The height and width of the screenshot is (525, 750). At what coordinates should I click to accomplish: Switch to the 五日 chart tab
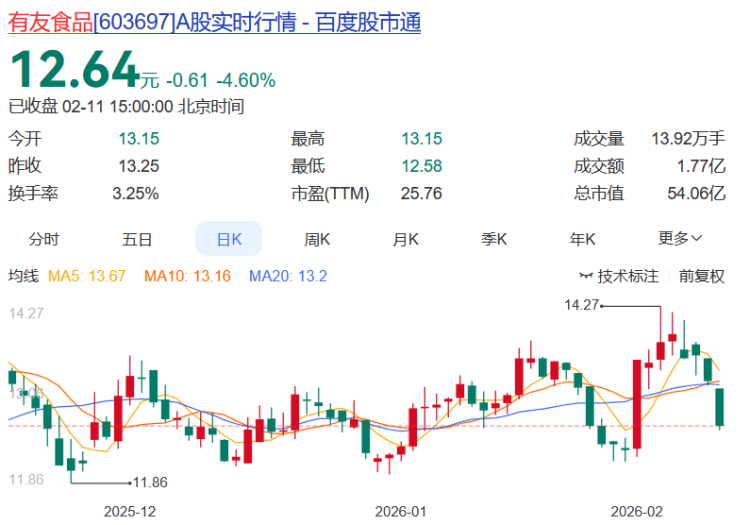point(137,239)
